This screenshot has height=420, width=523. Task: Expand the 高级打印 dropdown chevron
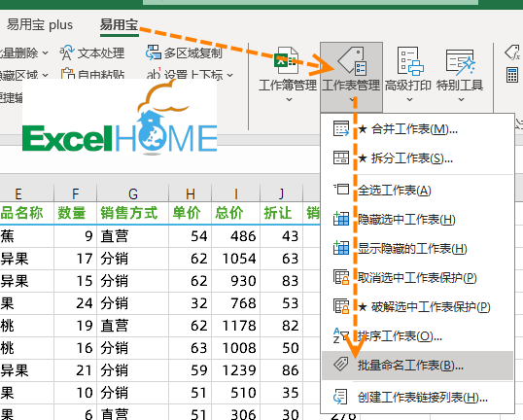(x=409, y=99)
